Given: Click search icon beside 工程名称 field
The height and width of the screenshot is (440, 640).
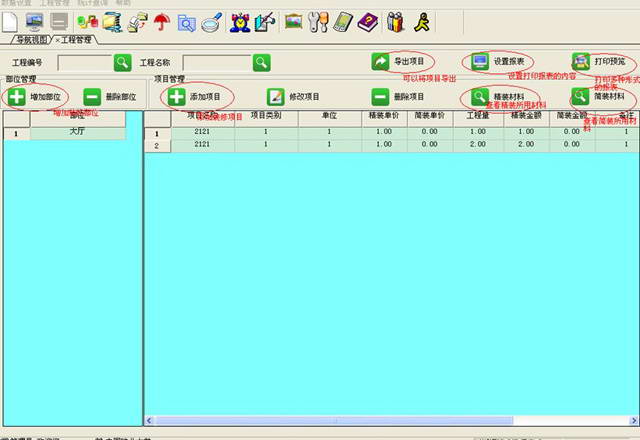Looking at the screenshot, I should (261, 62).
